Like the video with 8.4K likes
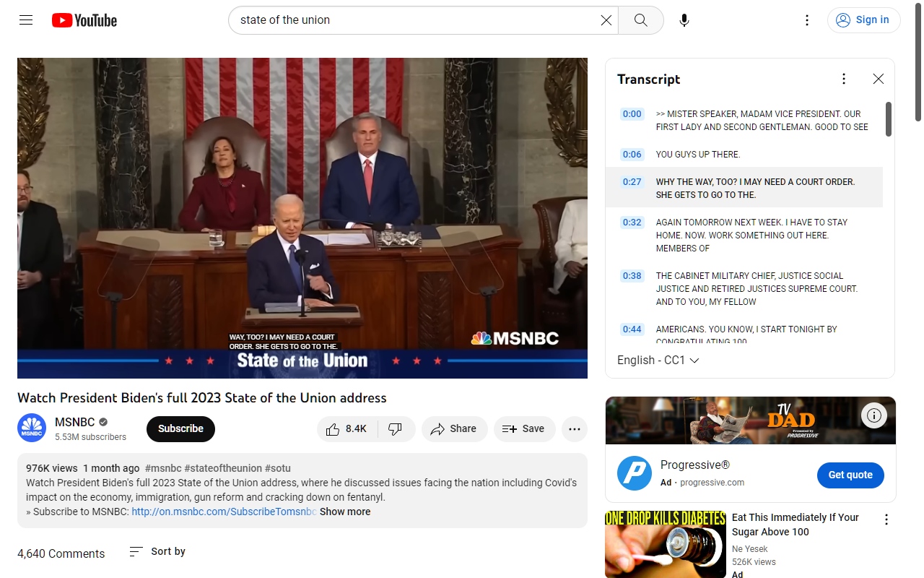Viewport: 924px width, 578px height. pos(346,429)
